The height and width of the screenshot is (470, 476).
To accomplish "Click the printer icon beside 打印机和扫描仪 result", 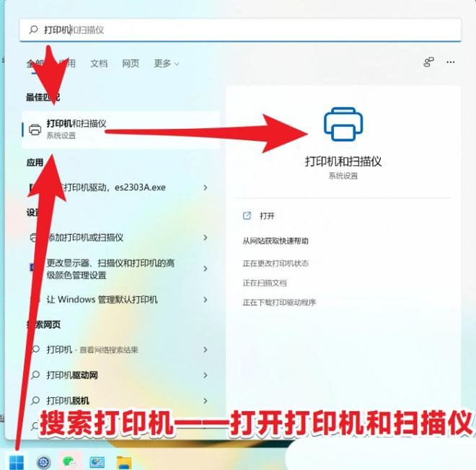I will pyautogui.click(x=35, y=130).
